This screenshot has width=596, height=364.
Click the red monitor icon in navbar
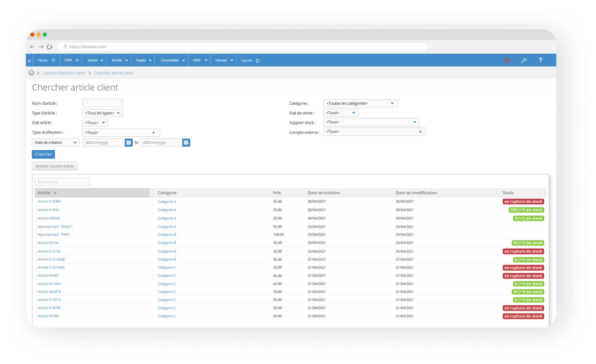click(507, 60)
